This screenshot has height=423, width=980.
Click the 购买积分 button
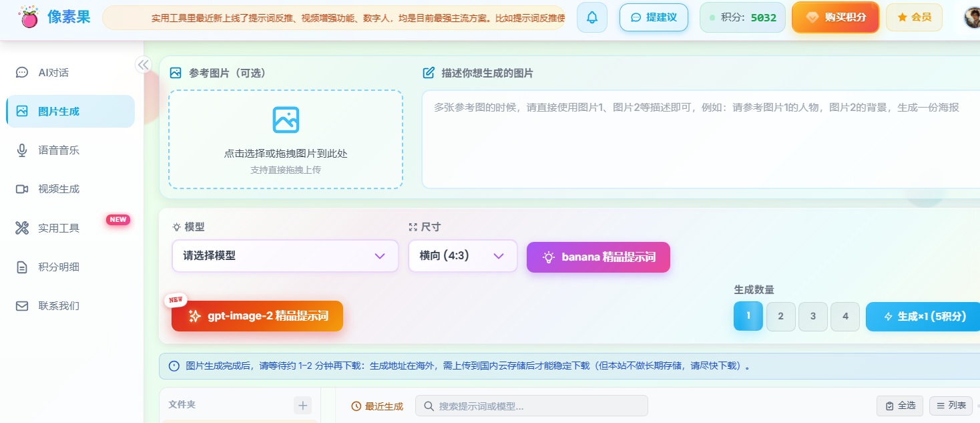point(836,17)
